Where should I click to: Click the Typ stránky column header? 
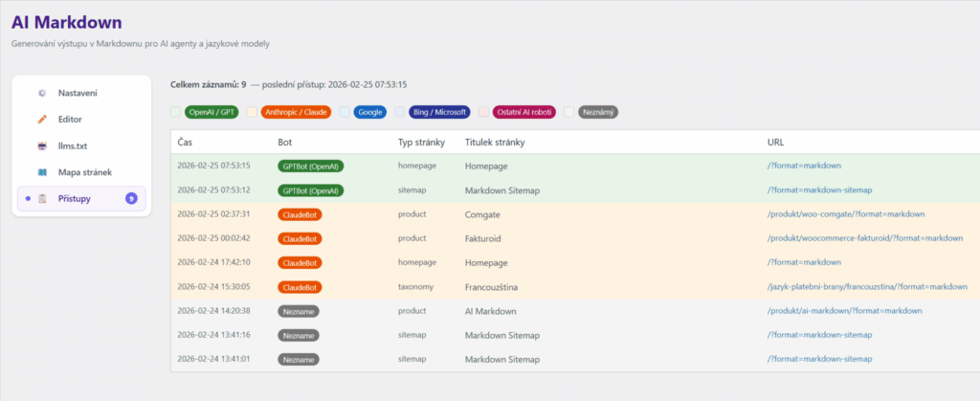click(x=421, y=143)
